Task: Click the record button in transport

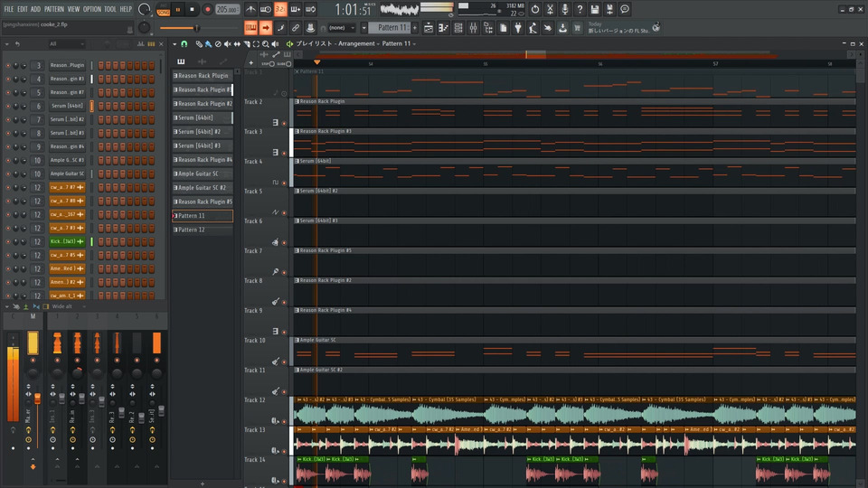Action: click(207, 9)
